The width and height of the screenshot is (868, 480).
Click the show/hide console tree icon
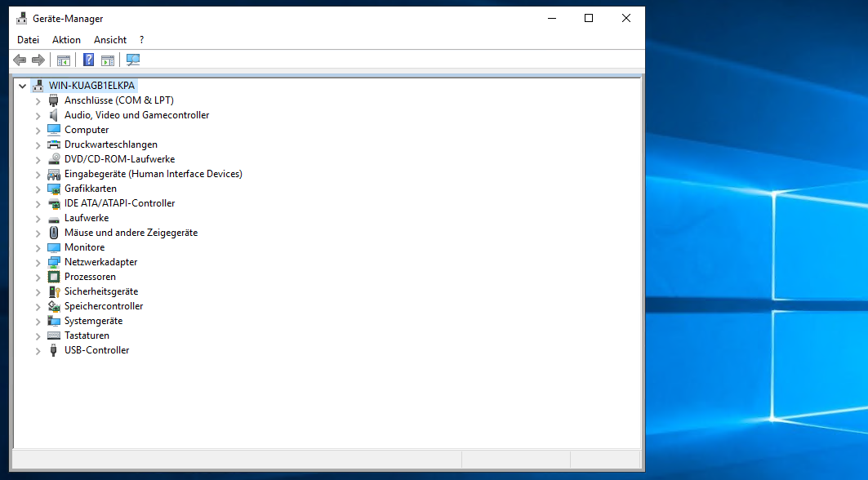coord(64,60)
